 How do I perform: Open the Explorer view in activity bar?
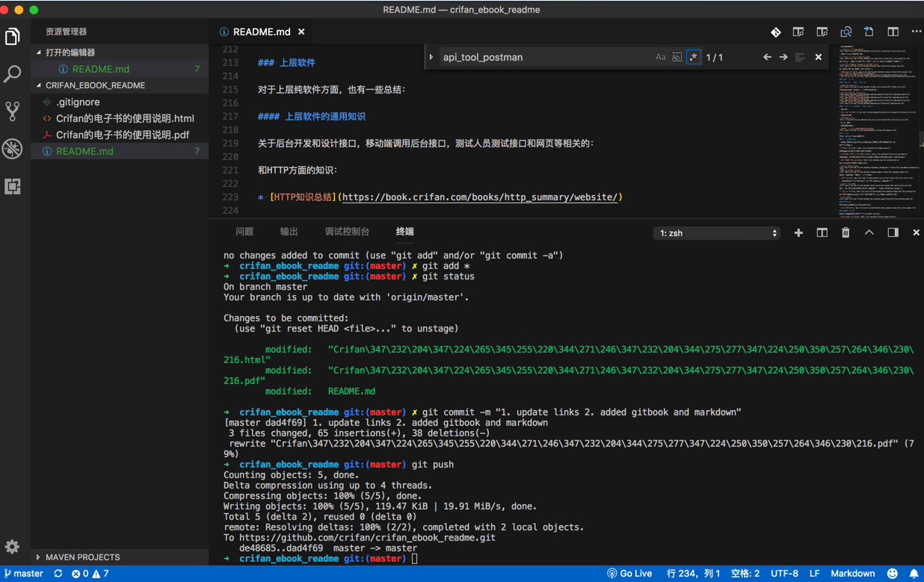[x=13, y=37]
